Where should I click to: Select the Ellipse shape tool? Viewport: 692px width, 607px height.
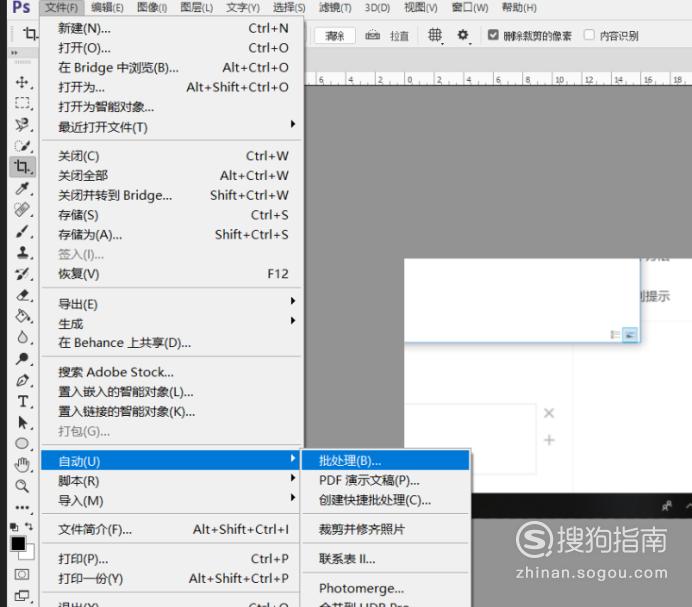click(x=22, y=444)
